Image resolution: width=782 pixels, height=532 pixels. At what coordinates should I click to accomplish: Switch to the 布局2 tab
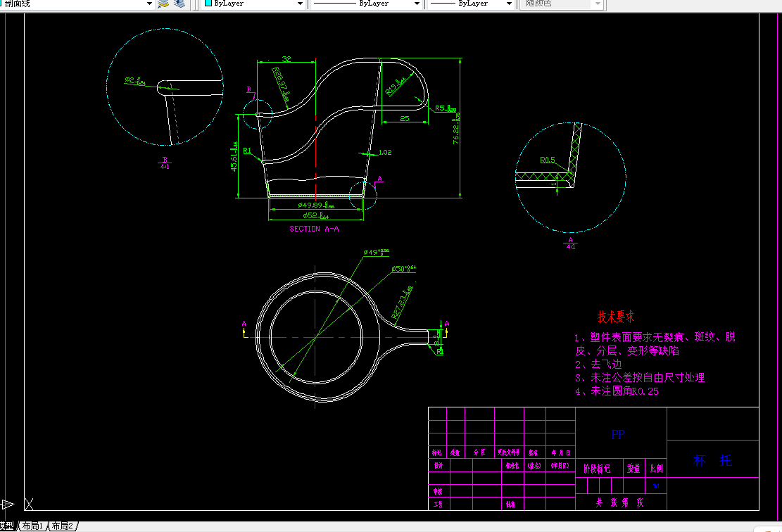63,526
